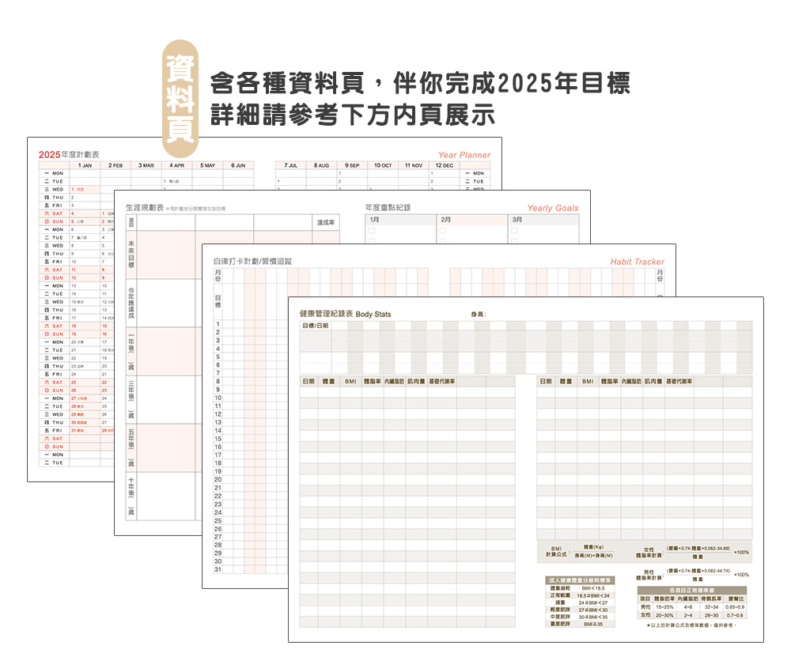The width and height of the screenshot is (791, 672).
Task: Select the 4 APR column header
Action: pyautogui.click(x=177, y=165)
